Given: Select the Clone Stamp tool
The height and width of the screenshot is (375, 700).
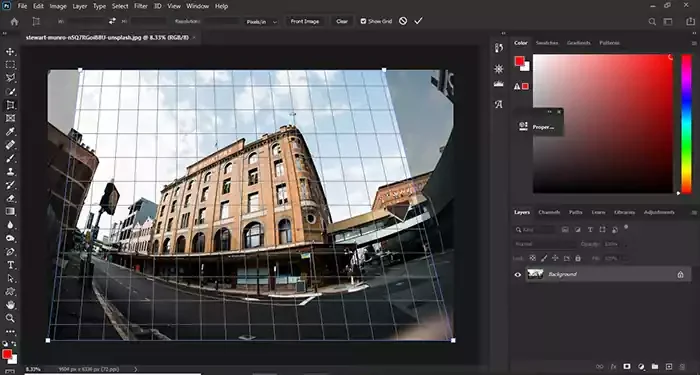Looking at the screenshot, I should [x=10, y=172].
